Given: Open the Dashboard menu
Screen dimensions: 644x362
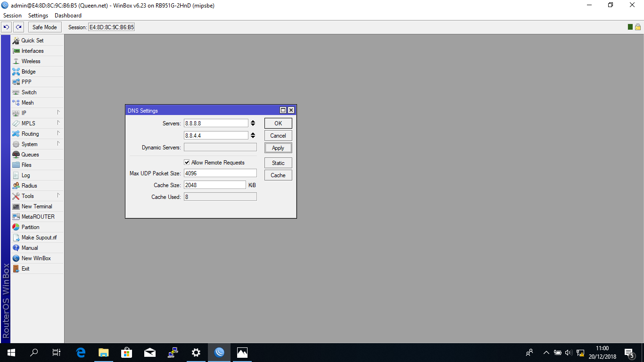Looking at the screenshot, I should point(68,16).
